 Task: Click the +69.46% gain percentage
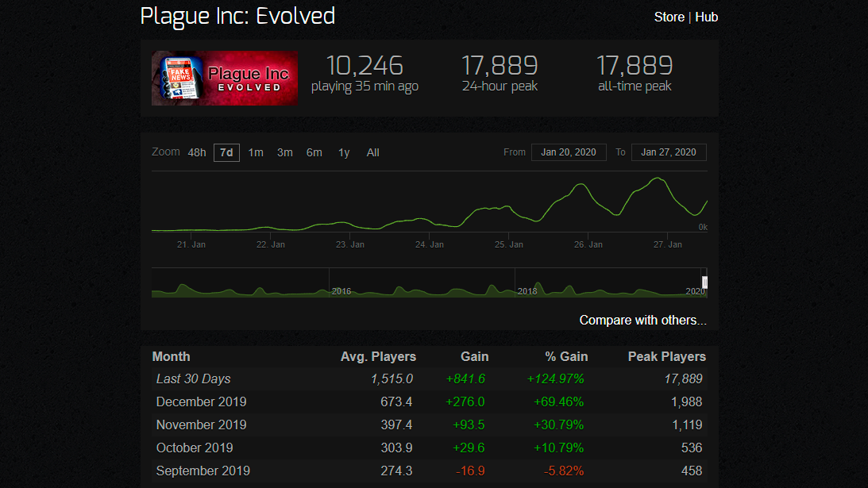(x=558, y=402)
